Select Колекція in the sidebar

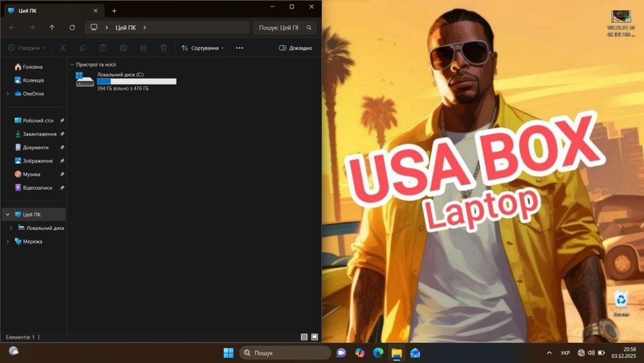point(33,80)
